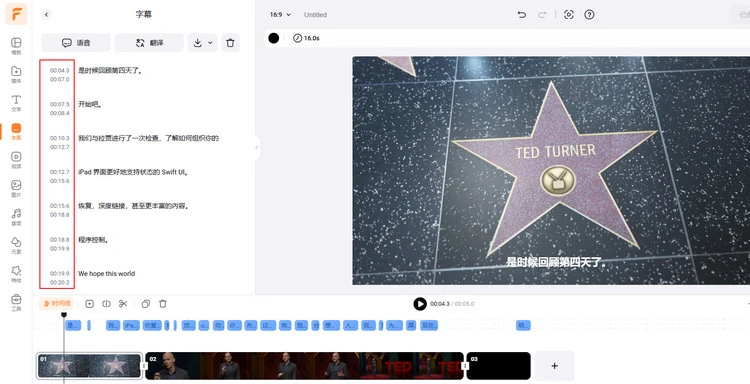Image resolution: width=750 pixels, height=384 pixels.
Task: Collapse the subtitle side panel handle
Action: tap(257, 147)
